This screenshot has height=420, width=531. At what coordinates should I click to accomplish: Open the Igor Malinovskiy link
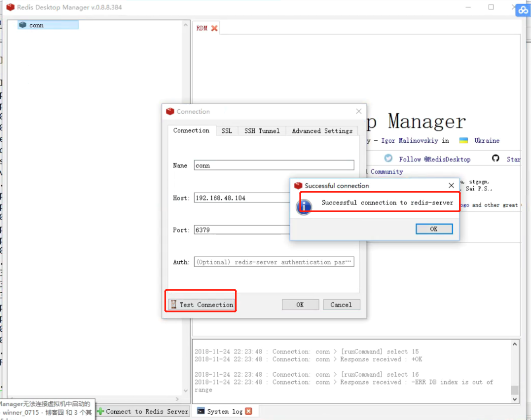[x=410, y=141]
